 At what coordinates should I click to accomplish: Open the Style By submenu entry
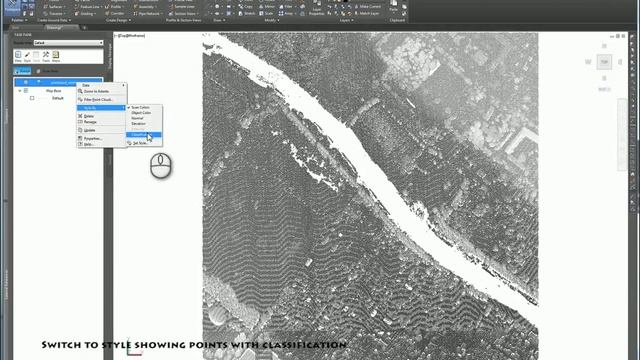tap(102, 108)
